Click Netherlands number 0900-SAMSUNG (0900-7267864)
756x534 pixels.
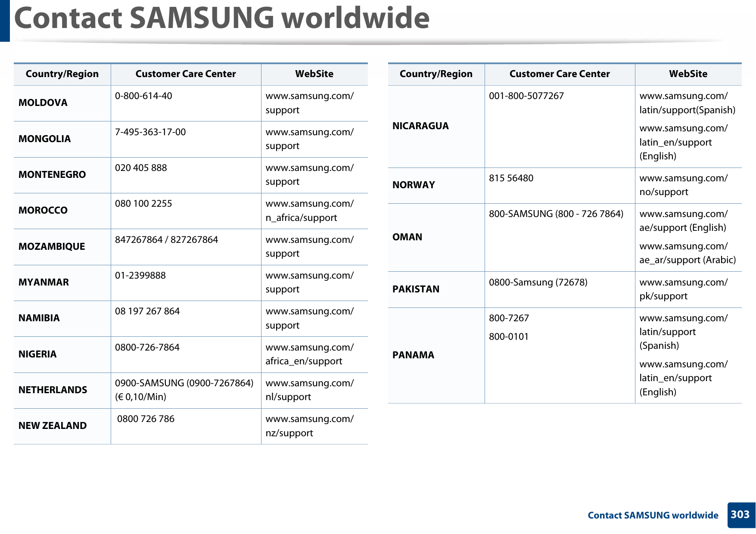pyautogui.click(x=184, y=383)
